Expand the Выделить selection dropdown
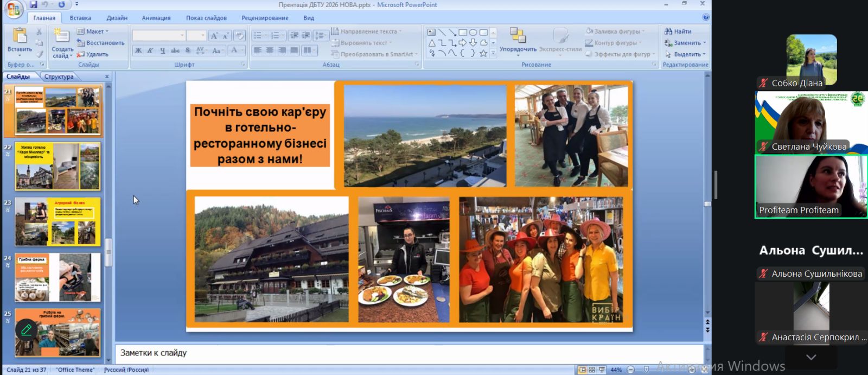Image resolution: width=868 pixels, height=375 pixels. 686,54
